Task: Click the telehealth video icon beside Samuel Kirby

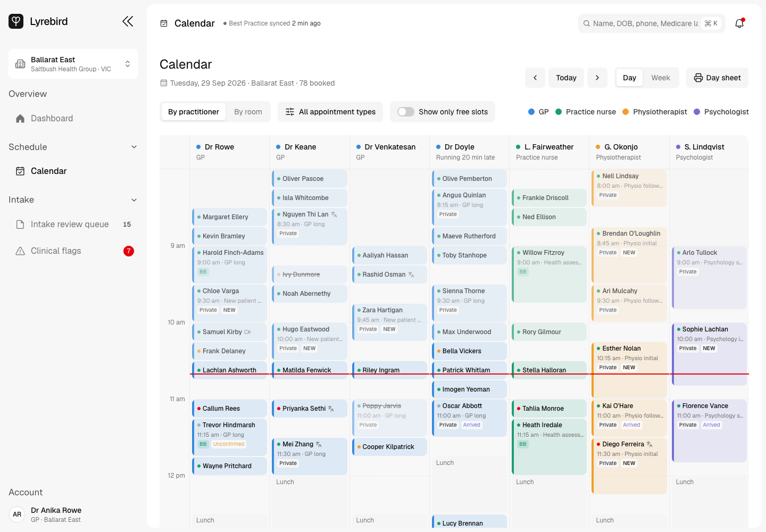Action: tap(247, 332)
